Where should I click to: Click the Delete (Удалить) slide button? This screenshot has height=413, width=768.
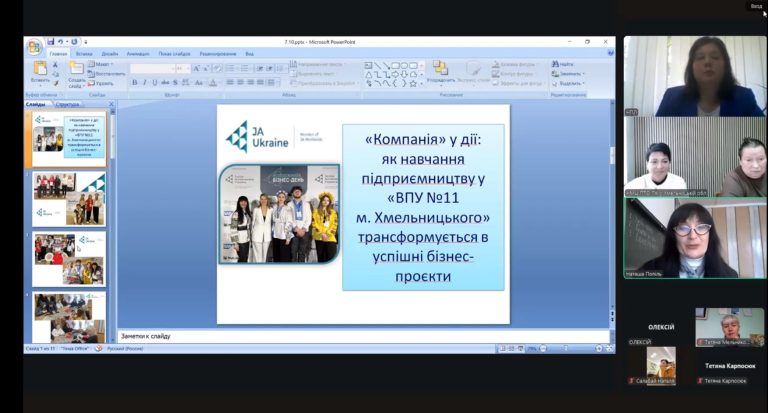[104, 83]
